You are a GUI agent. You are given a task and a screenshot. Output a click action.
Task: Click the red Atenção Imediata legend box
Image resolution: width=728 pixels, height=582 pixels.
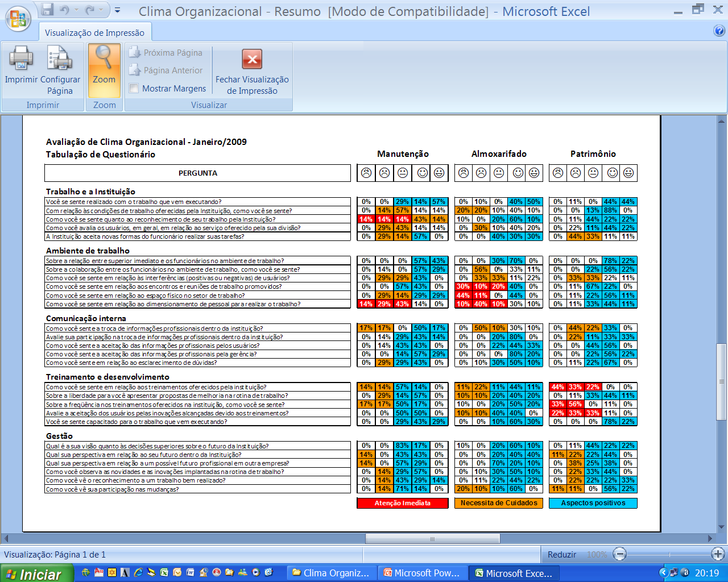click(x=403, y=503)
